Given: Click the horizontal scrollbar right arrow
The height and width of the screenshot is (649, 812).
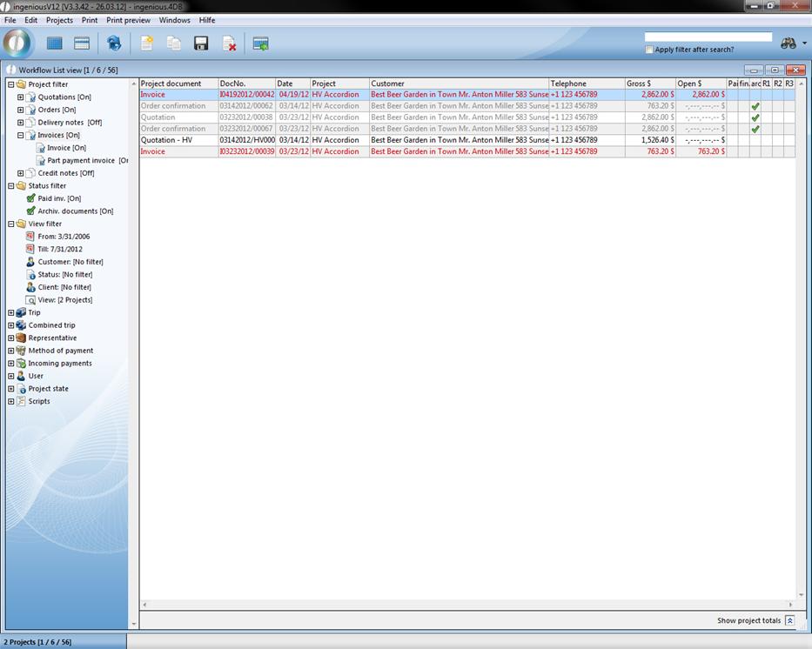Looking at the screenshot, I should 790,605.
